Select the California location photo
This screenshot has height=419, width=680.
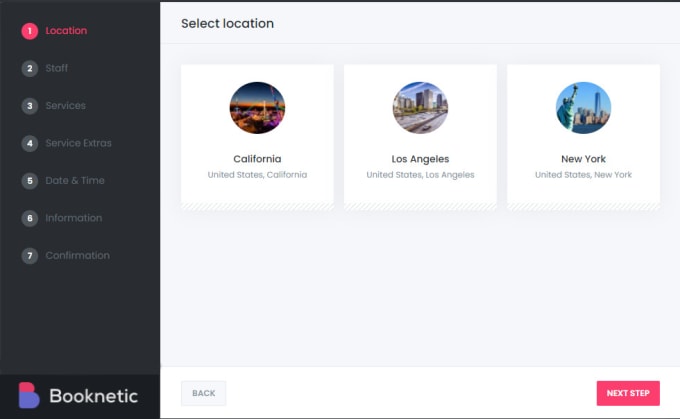(257, 108)
